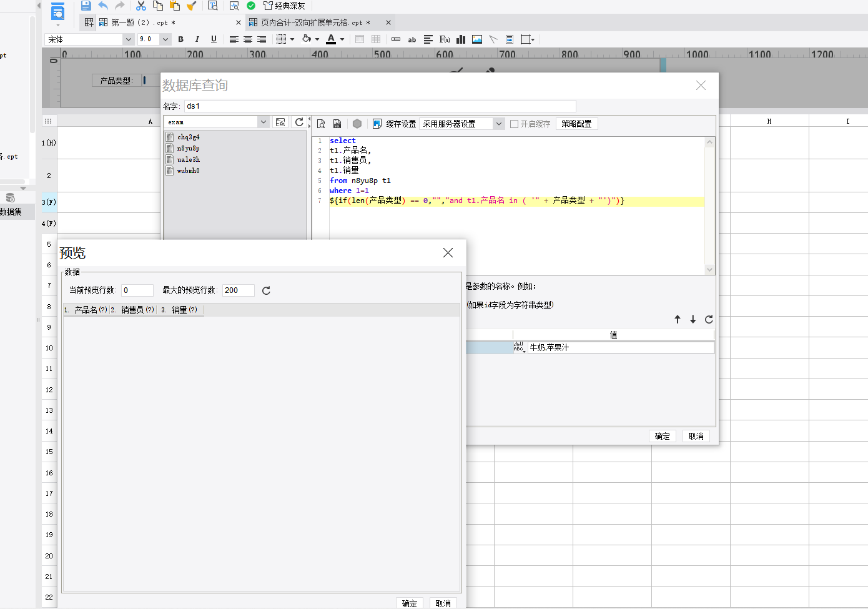Toggle italic formatting
This screenshot has width=868, height=609.
click(x=197, y=39)
